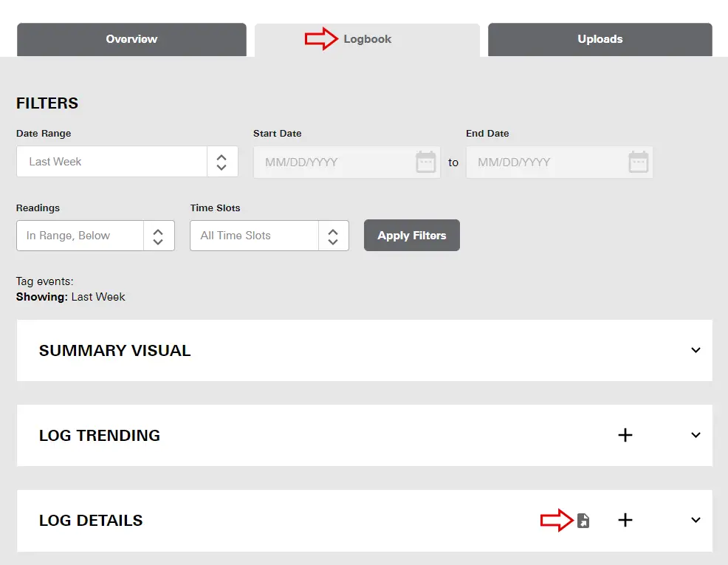Switch to the Uploads tab

[600, 38]
